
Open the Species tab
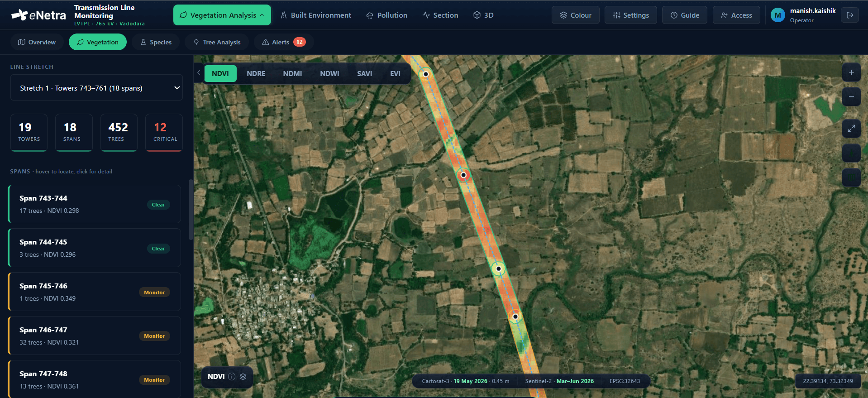click(x=156, y=42)
